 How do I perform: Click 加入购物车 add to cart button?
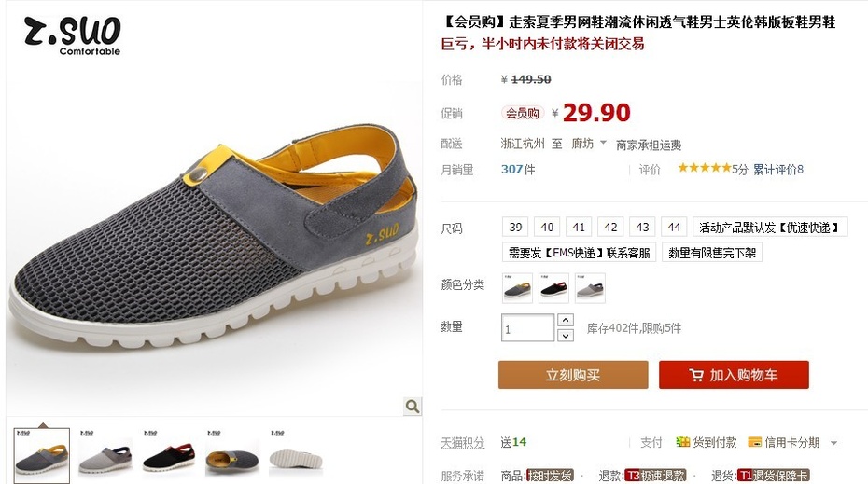[x=734, y=375]
